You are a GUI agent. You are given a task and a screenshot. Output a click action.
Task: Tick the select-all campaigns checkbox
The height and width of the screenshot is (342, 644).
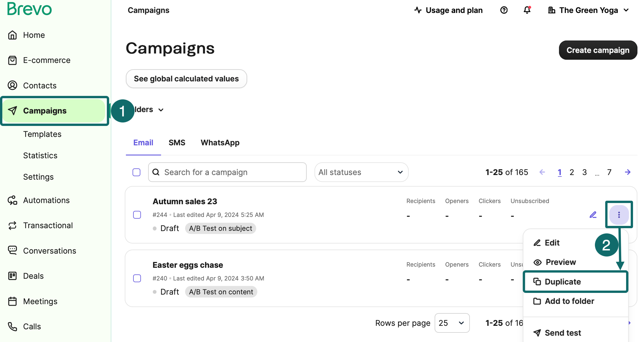pos(136,172)
